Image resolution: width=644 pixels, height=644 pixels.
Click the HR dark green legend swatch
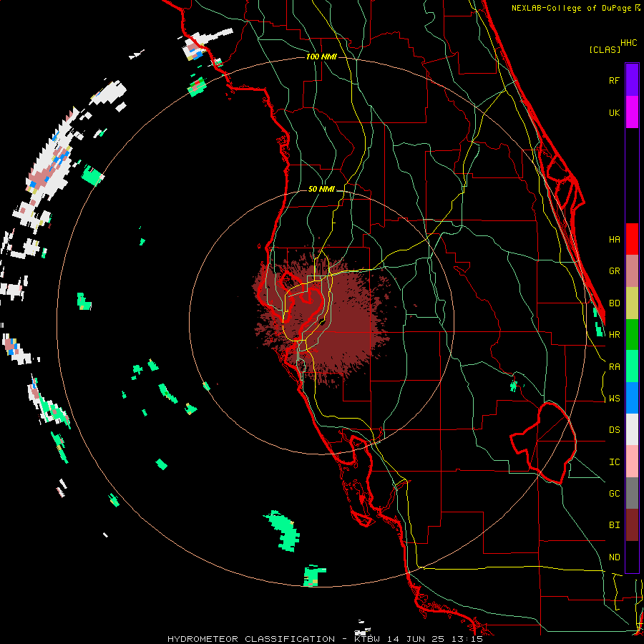632,334
